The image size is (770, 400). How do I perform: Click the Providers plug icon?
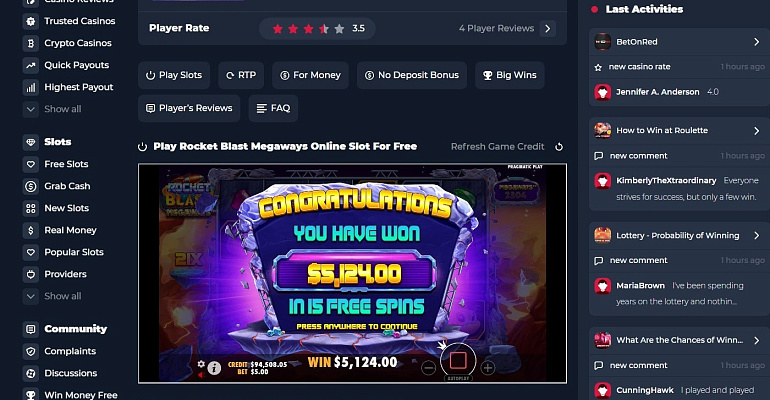point(30,274)
